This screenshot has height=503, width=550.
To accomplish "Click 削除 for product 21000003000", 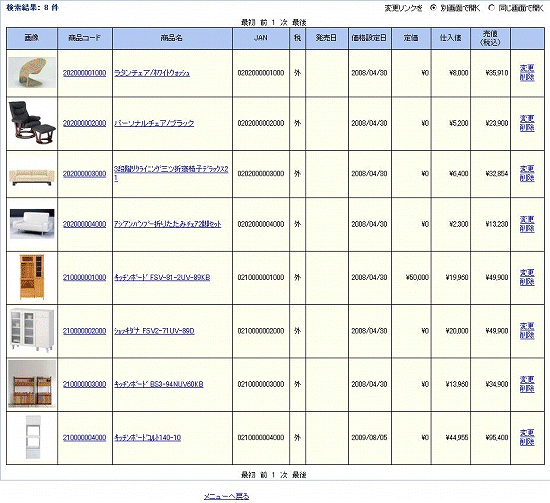I will click(x=527, y=388).
